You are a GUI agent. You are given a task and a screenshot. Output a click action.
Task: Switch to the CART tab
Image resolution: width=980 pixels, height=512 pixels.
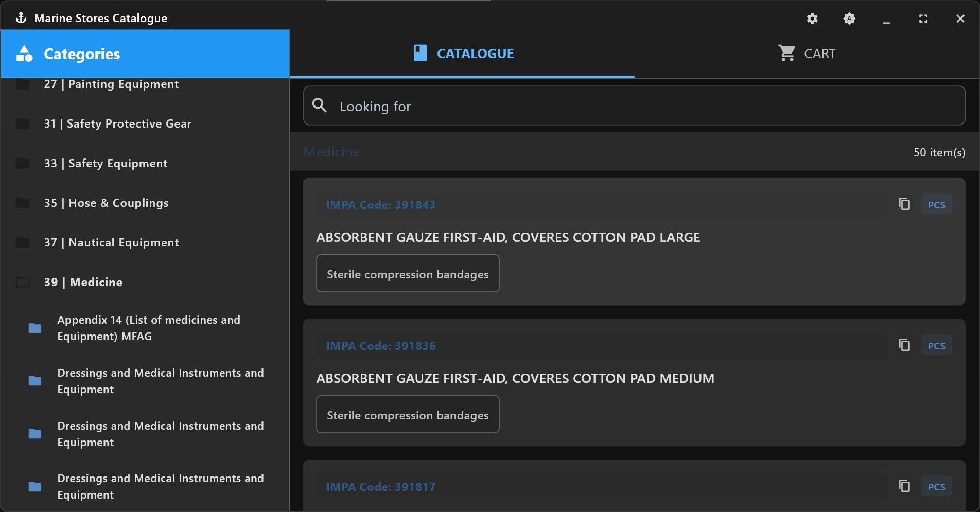point(807,54)
